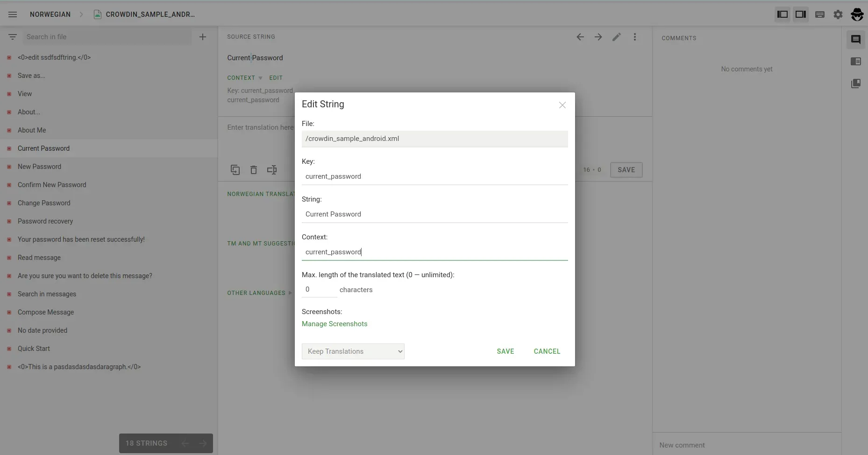Open the editor settings gear
The height and width of the screenshot is (455, 868).
[838, 14]
